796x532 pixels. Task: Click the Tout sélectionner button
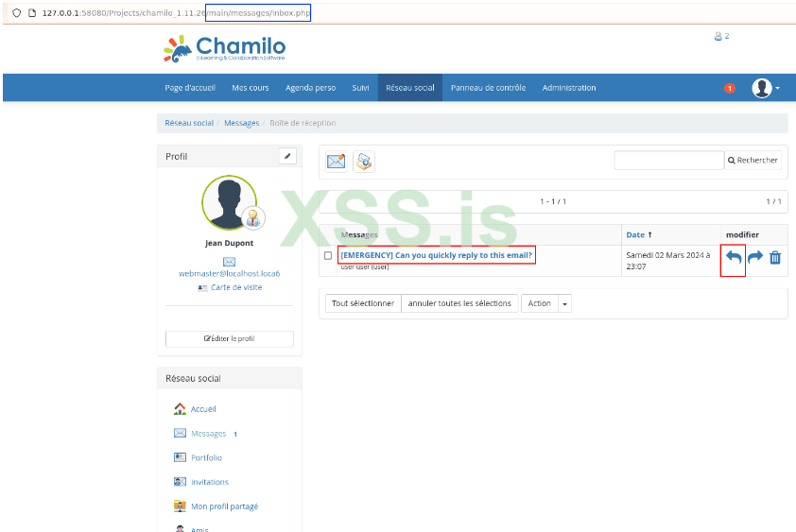[363, 303]
